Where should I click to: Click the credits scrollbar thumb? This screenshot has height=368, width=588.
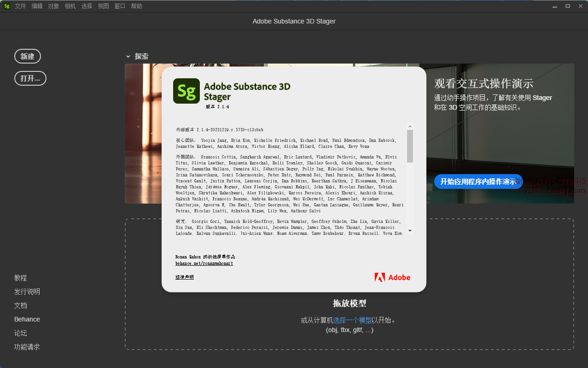(x=410, y=146)
